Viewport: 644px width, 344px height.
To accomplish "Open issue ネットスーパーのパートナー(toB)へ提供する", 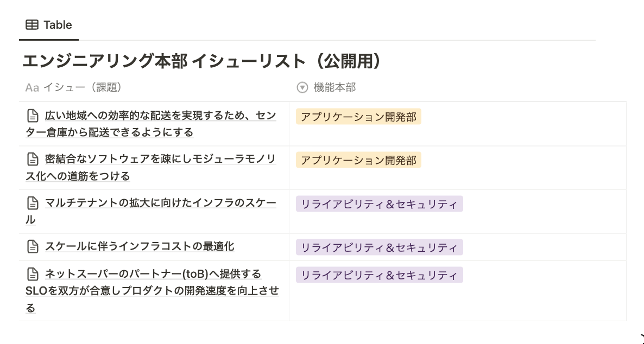I will [153, 273].
